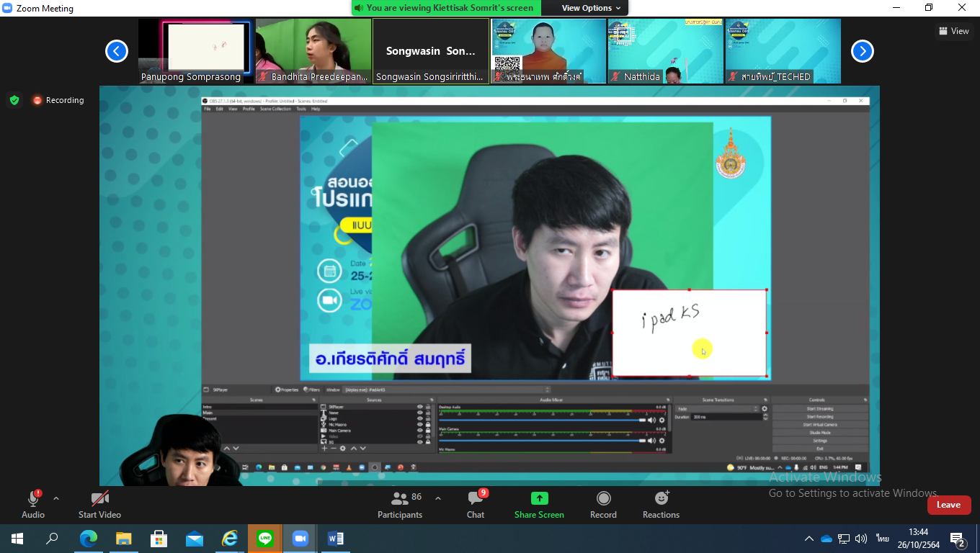The height and width of the screenshot is (553, 980).
Task: Switch the Thai input language indicator
Action: tap(882, 539)
